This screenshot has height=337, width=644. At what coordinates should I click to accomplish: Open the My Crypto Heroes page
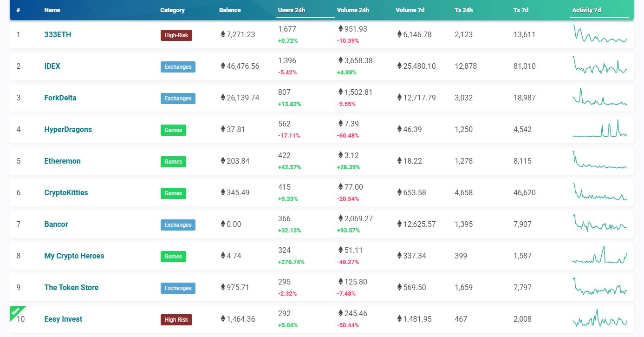[x=74, y=256]
